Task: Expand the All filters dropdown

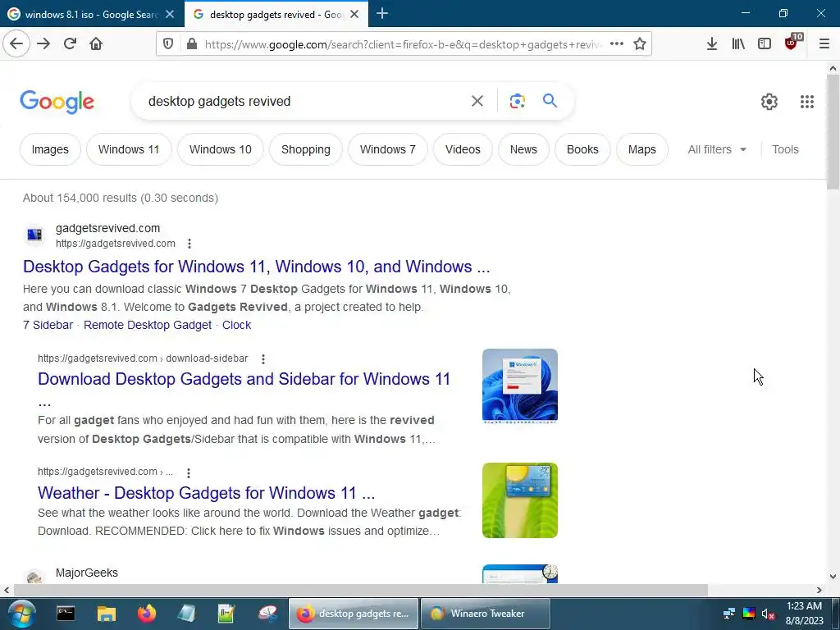Action: pos(717,149)
